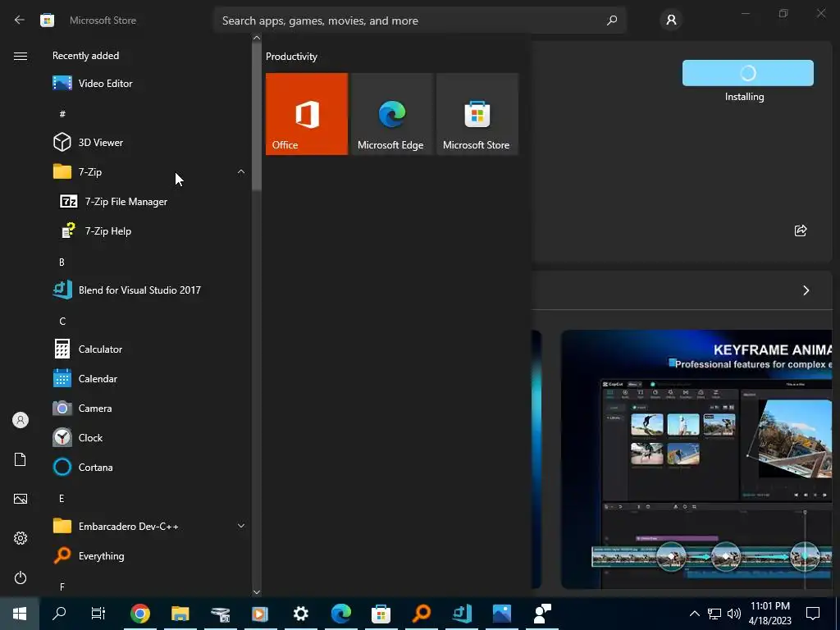Screen dimensions: 840x630
Task: Click the Windows Start button
Action: click(x=20, y=614)
